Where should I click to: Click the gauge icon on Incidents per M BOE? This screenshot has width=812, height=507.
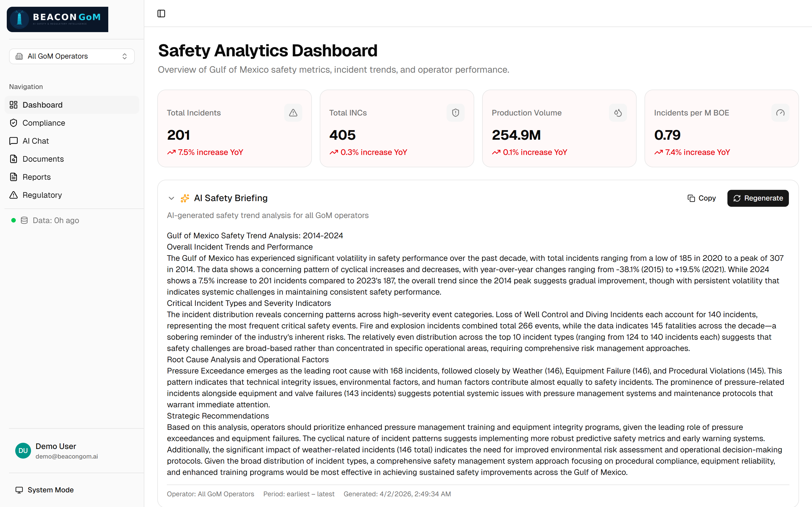(x=780, y=113)
